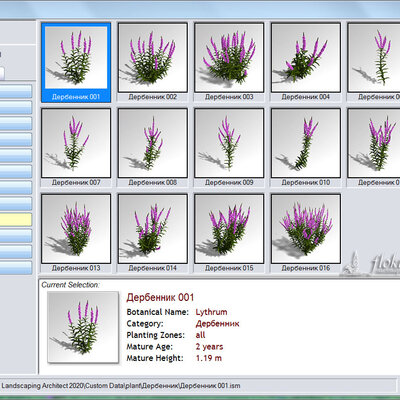
Task: Click the yellow highlighted category button in sidebar
Action: [x=16, y=220]
